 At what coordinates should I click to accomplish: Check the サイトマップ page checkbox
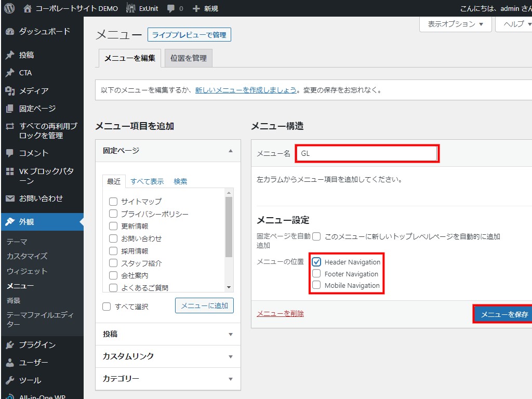113,201
